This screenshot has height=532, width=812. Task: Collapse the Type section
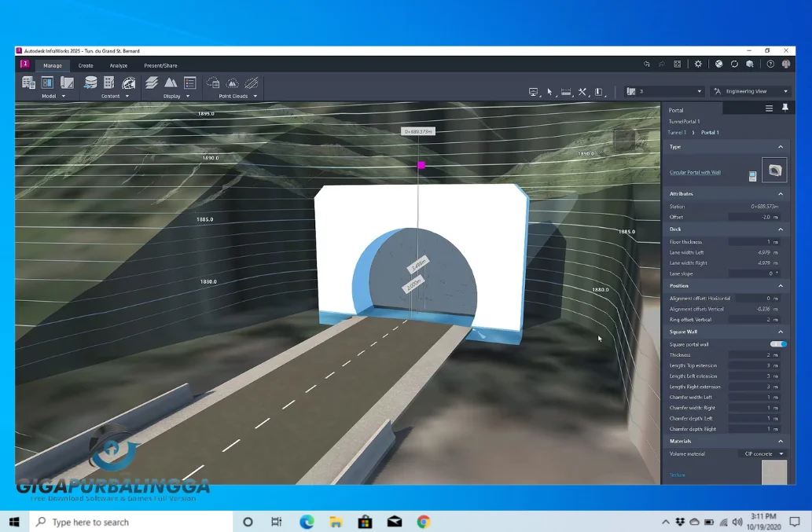(781, 147)
